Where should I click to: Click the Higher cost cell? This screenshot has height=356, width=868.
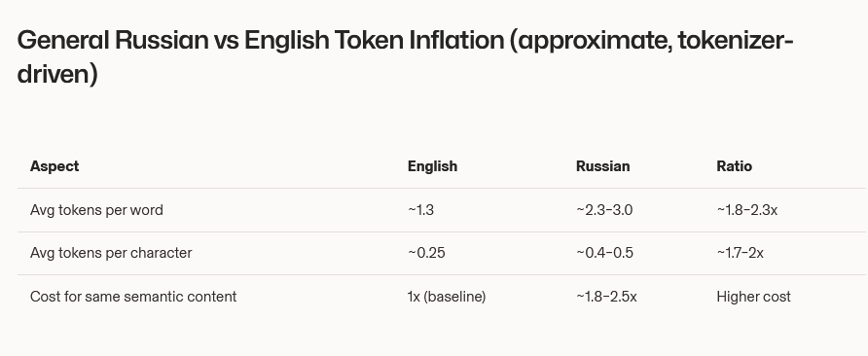(753, 297)
